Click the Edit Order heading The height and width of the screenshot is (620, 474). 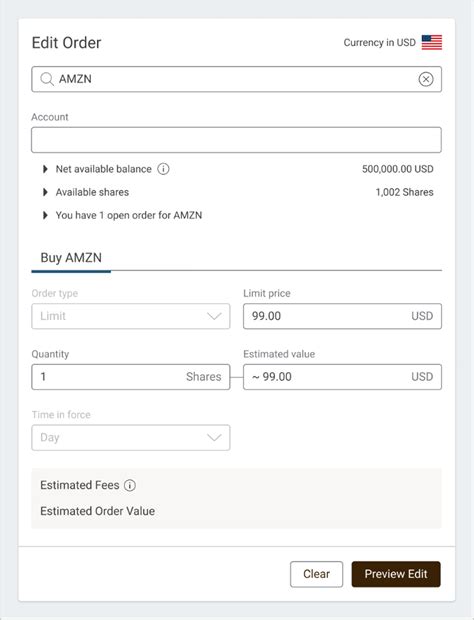pos(66,43)
